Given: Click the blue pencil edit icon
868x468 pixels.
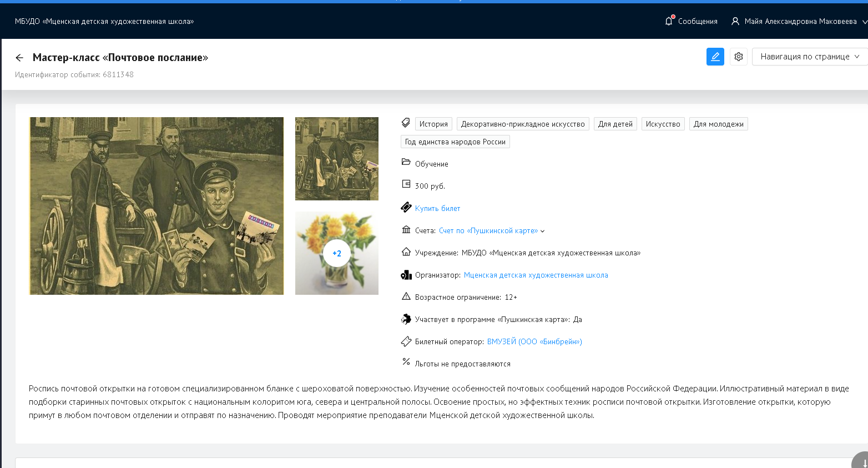Looking at the screenshot, I should (715, 57).
